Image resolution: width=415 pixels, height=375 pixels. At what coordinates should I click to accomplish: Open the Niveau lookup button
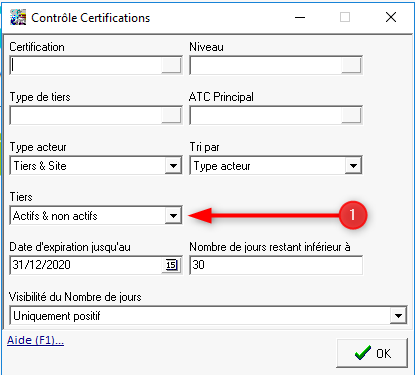click(x=351, y=65)
